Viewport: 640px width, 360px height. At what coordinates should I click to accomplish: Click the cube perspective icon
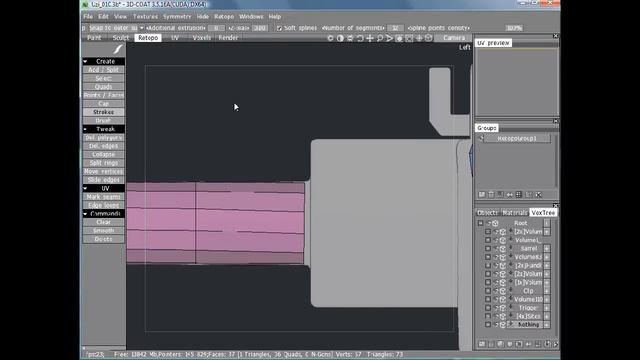pos(429,38)
